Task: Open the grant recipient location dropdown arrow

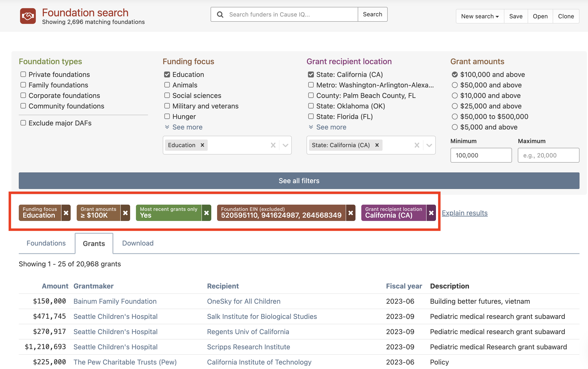Action: pyautogui.click(x=429, y=145)
